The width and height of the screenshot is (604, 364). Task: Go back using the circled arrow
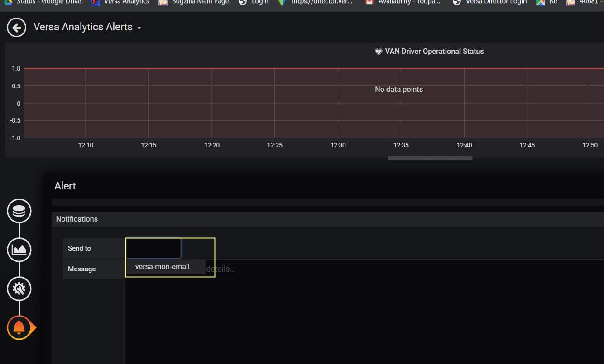(16, 28)
